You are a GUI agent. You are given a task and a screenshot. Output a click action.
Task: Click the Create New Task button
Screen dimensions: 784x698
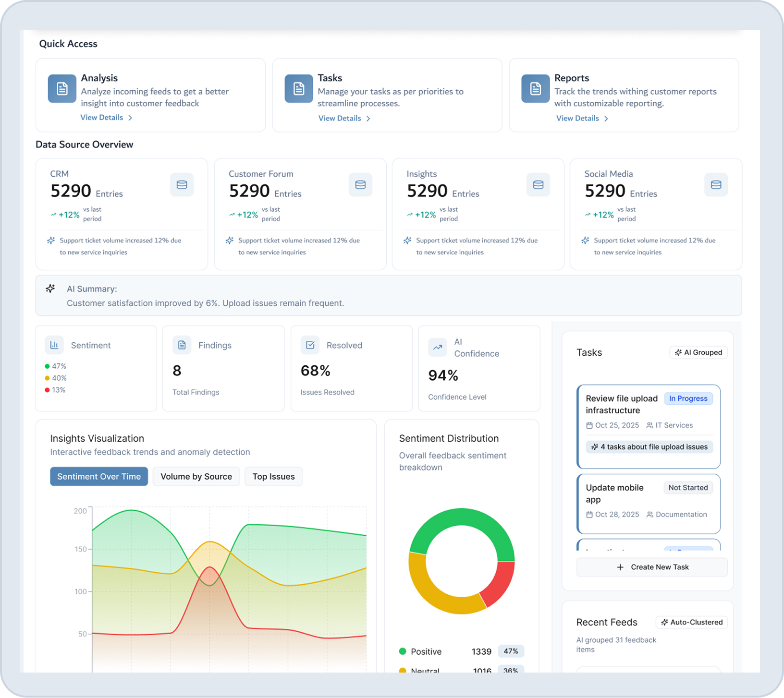tap(651, 566)
